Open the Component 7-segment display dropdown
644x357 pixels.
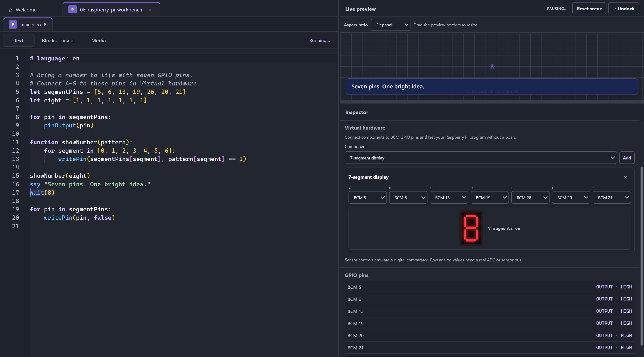point(481,158)
